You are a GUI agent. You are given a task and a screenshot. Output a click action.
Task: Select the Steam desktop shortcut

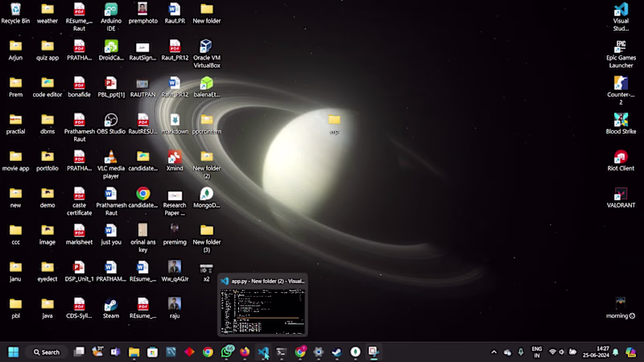point(111,308)
